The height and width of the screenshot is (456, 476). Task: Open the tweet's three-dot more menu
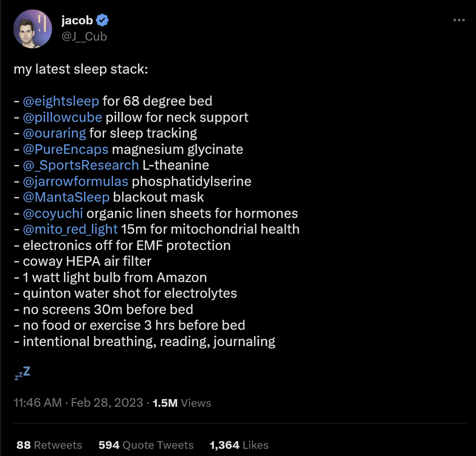tap(459, 20)
